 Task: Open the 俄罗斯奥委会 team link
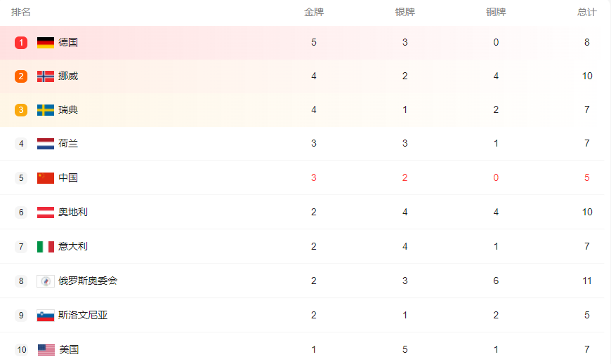[88, 281]
